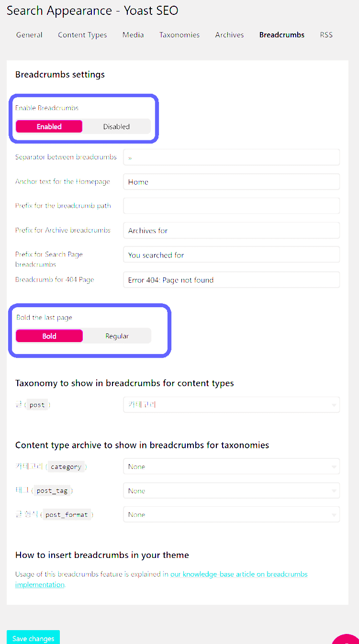359x644 pixels.
Task: Open the post_tag content type dropdown
Action: pos(231,491)
